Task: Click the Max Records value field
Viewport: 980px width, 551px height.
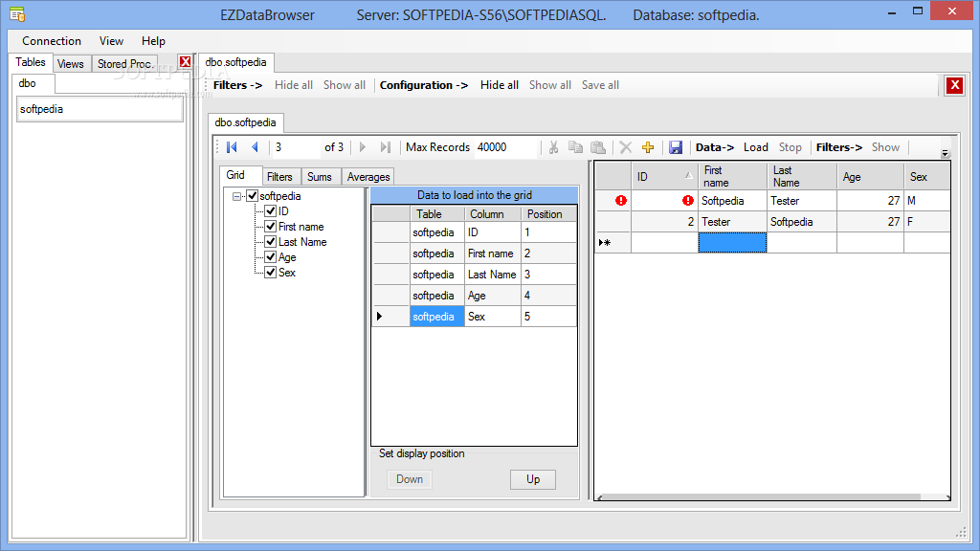Action: point(505,147)
